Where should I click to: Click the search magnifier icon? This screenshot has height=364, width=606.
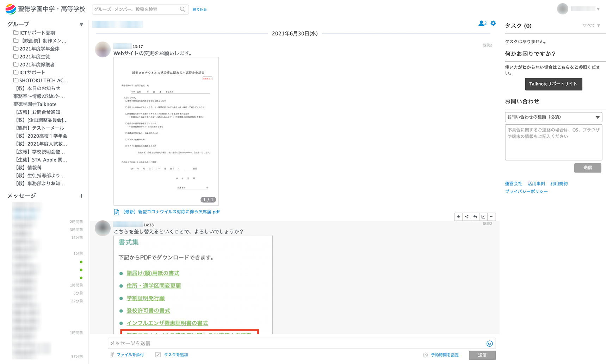point(183,10)
